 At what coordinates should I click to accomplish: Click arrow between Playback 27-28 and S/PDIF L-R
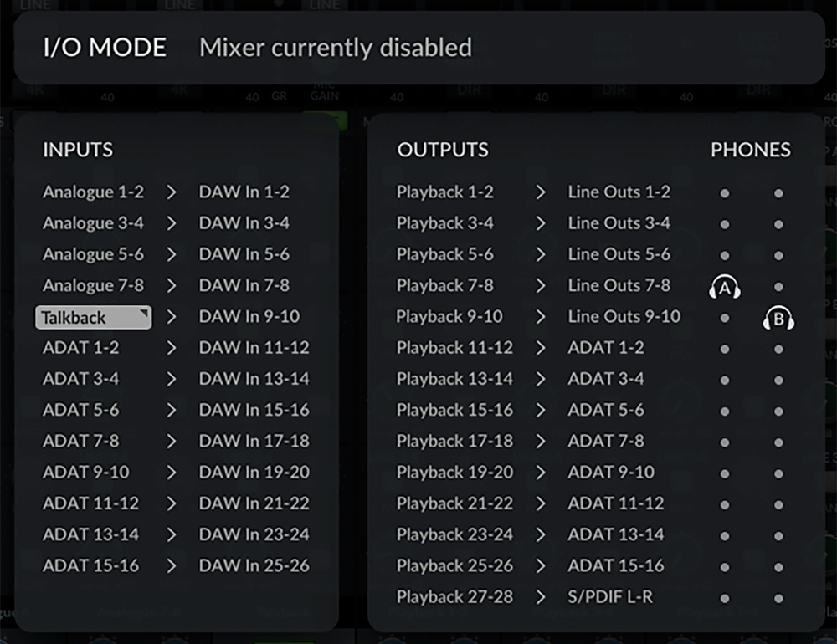click(x=541, y=597)
